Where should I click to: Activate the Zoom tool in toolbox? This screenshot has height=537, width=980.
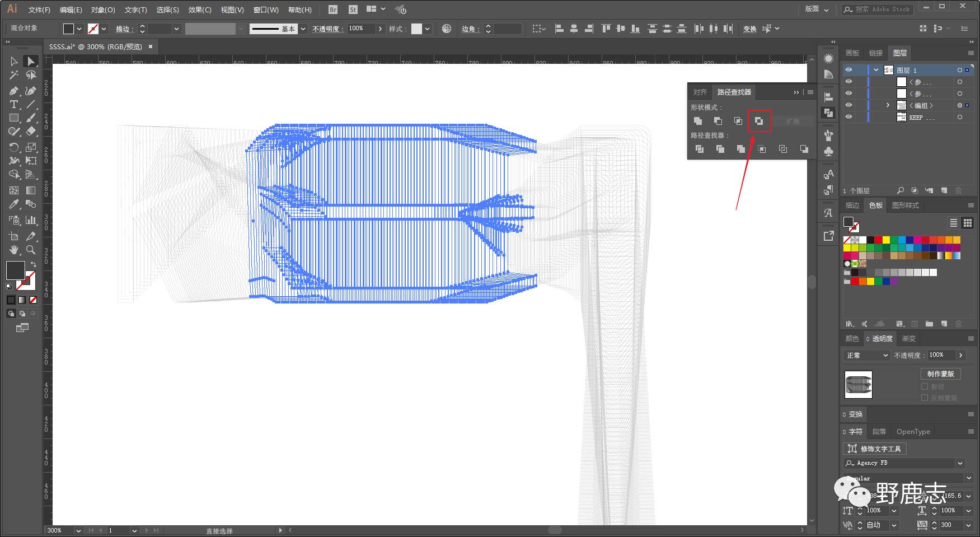[31, 250]
